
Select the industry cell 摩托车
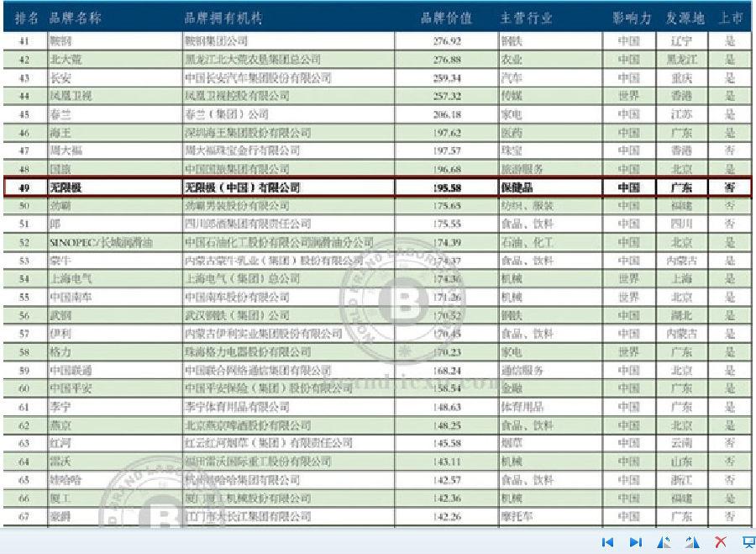517,516
